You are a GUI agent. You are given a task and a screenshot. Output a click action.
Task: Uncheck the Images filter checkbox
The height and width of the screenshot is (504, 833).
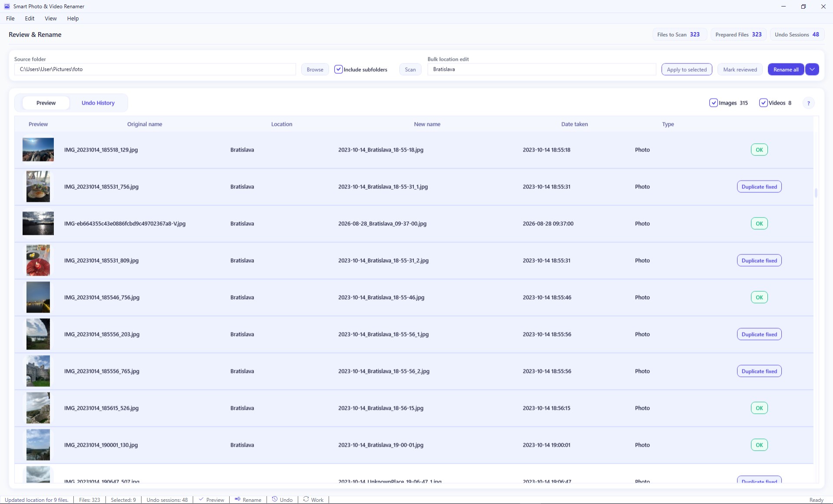[713, 103]
